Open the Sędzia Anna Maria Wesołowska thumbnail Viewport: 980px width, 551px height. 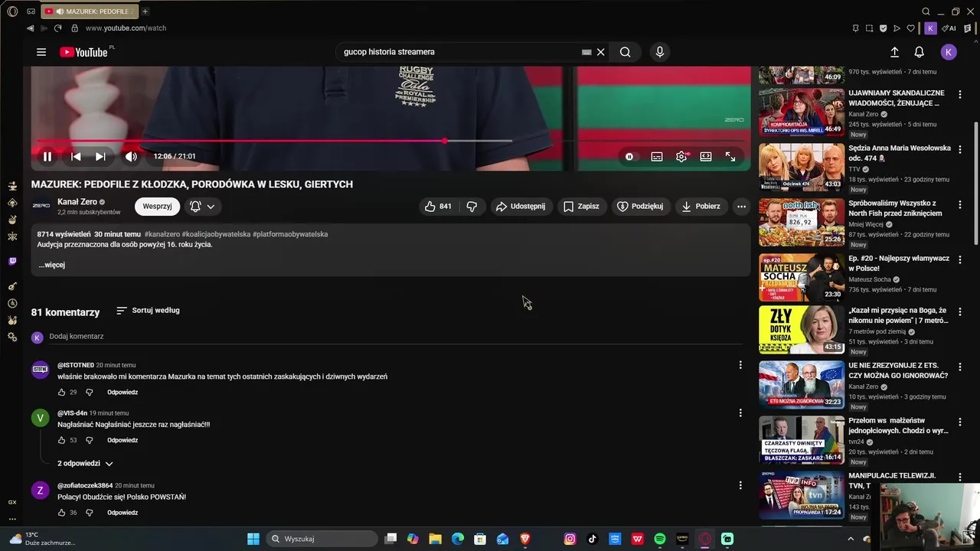pyautogui.click(x=802, y=167)
